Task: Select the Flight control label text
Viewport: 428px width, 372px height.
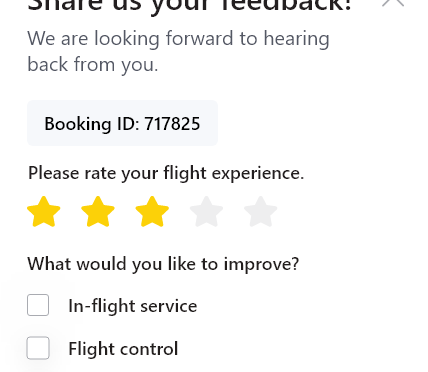Action: click(x=123, y=349)
